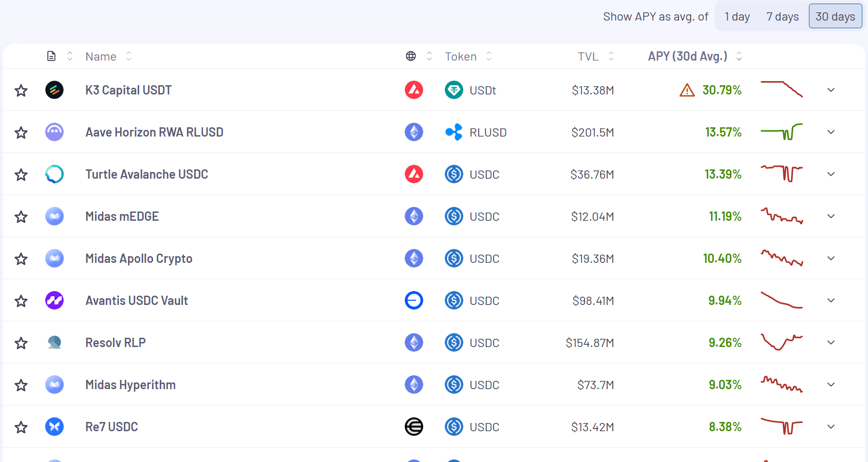Expand the Midas Hyperithm row chevron

point(831,385)
